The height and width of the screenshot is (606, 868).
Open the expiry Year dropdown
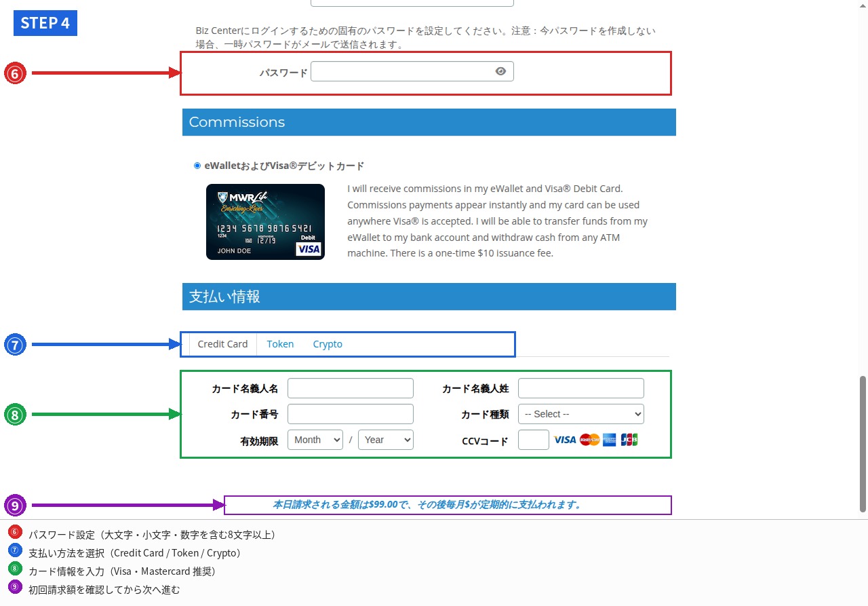[386, 440]
